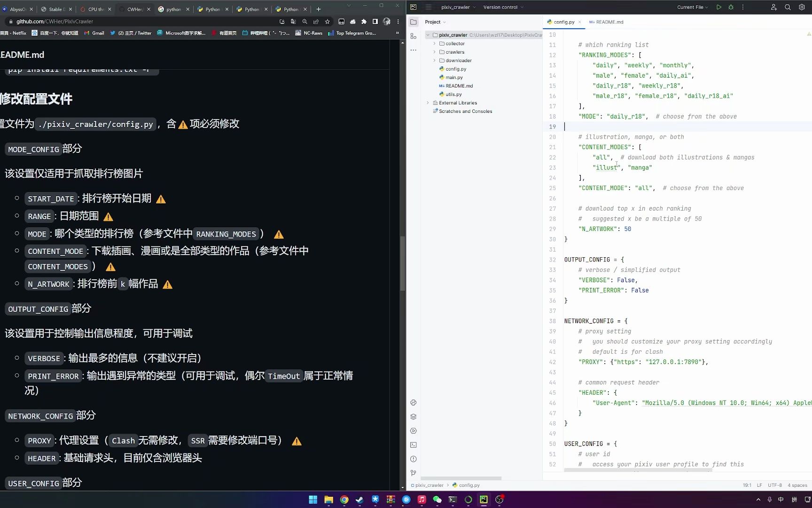Show more bookmarks chevron in Chrome
Screen dimensions: 812x508
[398, 33]
